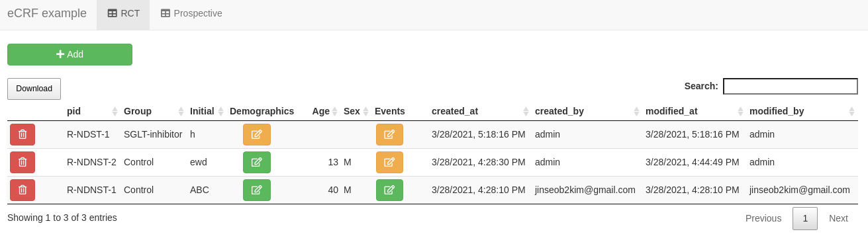Edit Demographics for R-NDST-1

(x=257, y=134)
